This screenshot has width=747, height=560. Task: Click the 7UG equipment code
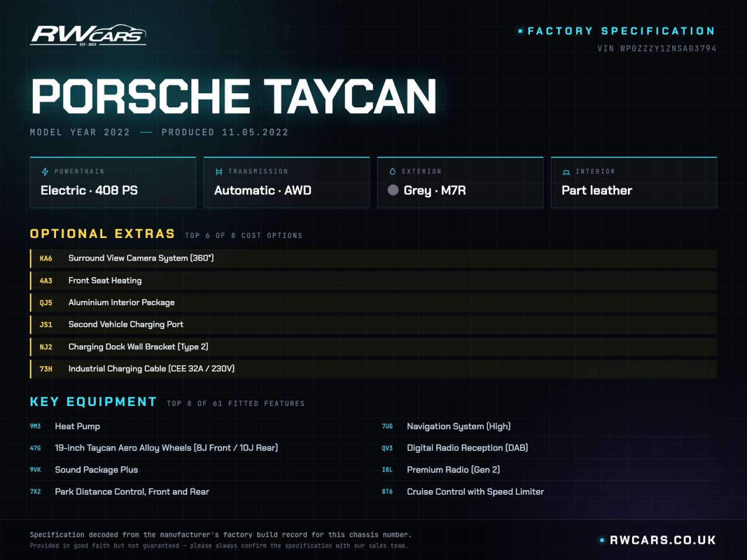point(388,426)
